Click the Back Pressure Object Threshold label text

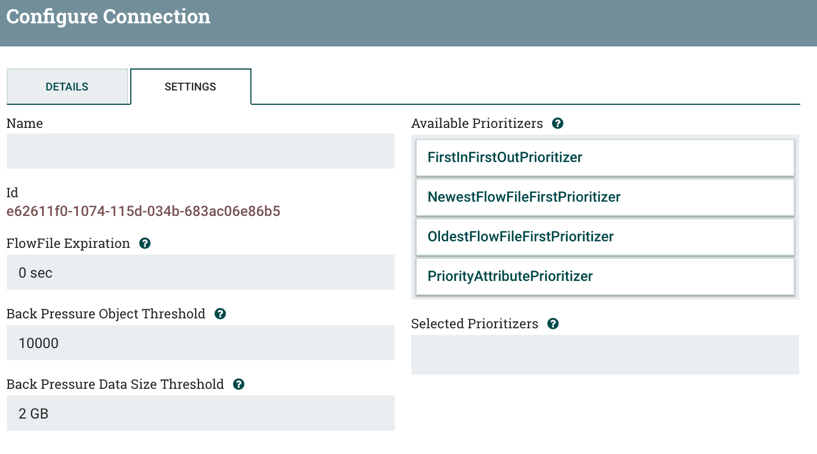click(x=106, y=314)
